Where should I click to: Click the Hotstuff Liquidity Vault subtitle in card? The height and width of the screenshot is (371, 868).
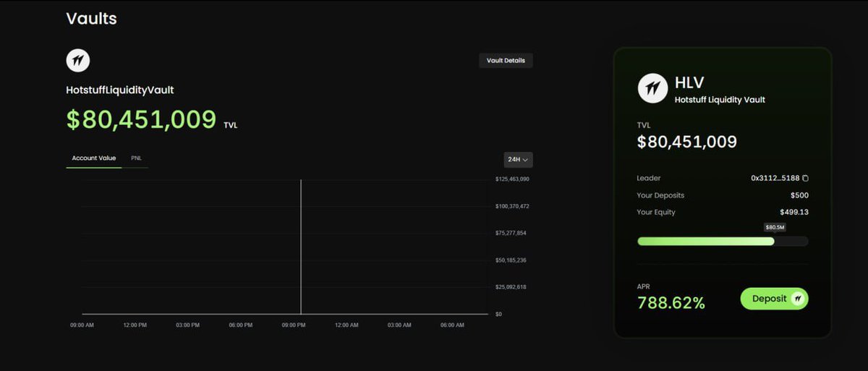720,100
